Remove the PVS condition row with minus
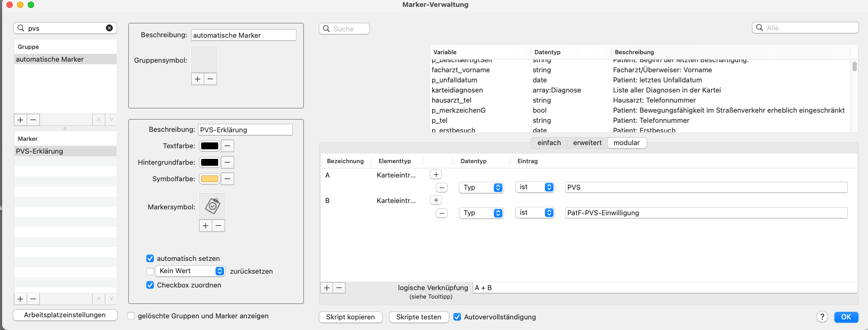Viewport: 868px width, 330px height. coord(442,188)
